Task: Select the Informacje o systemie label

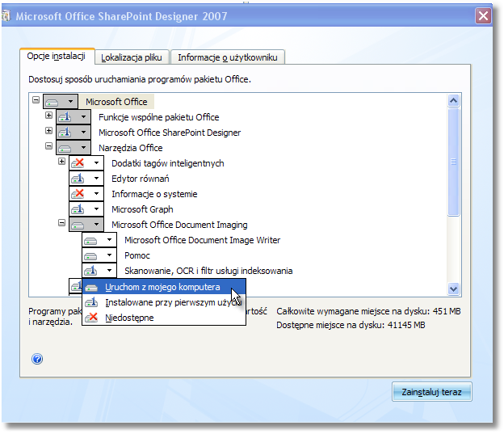Action: pos(154,194)
